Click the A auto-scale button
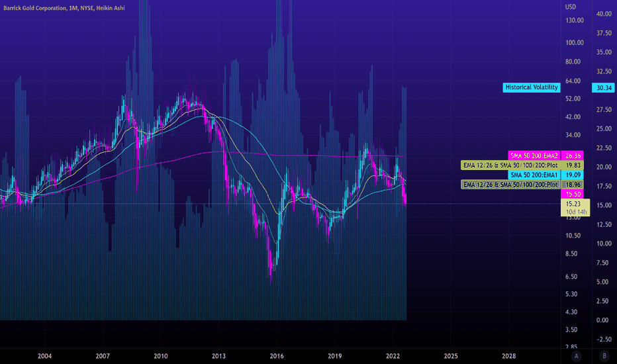The width and height of the screenshot is (617, 364). (576, 356)
